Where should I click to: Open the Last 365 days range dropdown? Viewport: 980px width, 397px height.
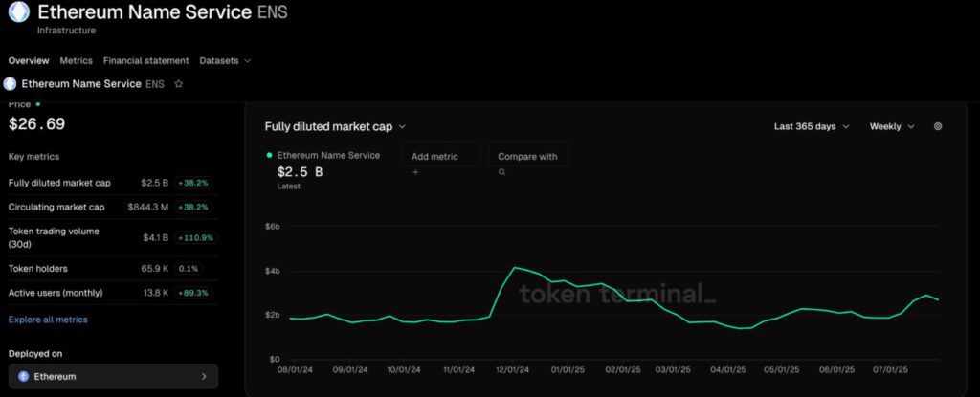click(811, 126)
